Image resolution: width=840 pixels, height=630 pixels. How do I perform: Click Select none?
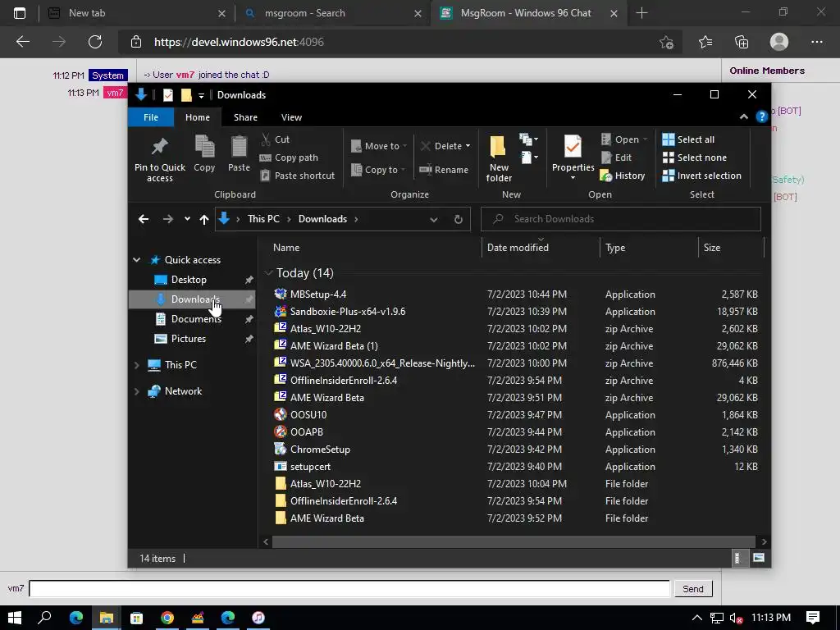694,157
